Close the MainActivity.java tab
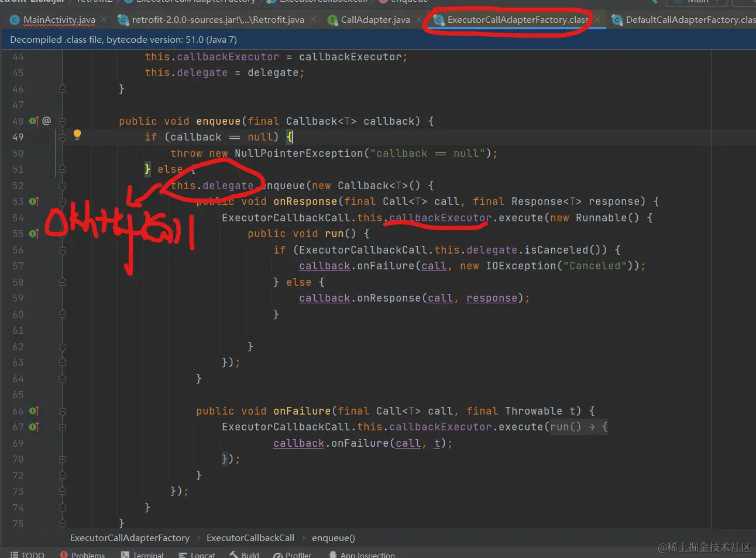 pyautogui.click(x=104, y=19)
